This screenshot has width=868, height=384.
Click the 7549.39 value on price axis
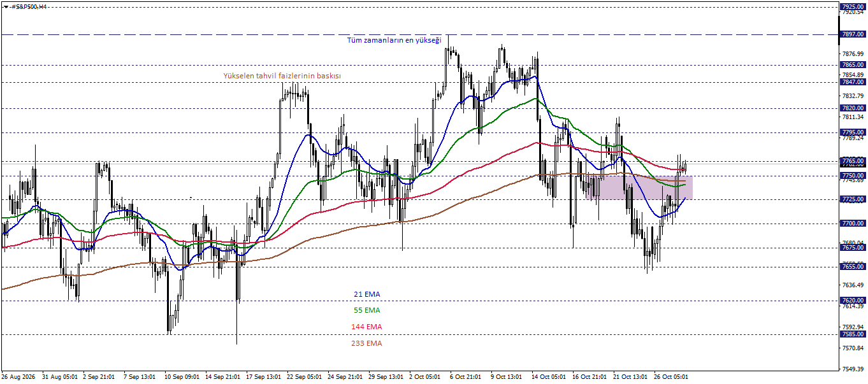point(852,369)
